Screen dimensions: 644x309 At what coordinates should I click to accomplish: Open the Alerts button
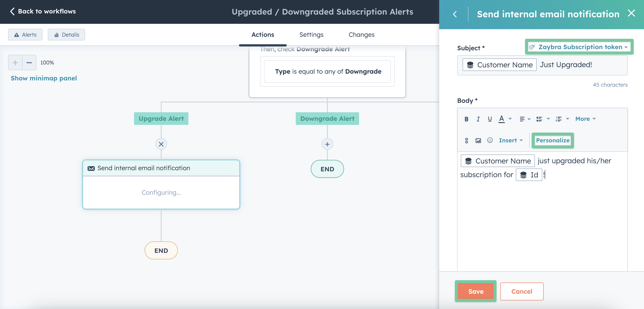coord(25,35)
